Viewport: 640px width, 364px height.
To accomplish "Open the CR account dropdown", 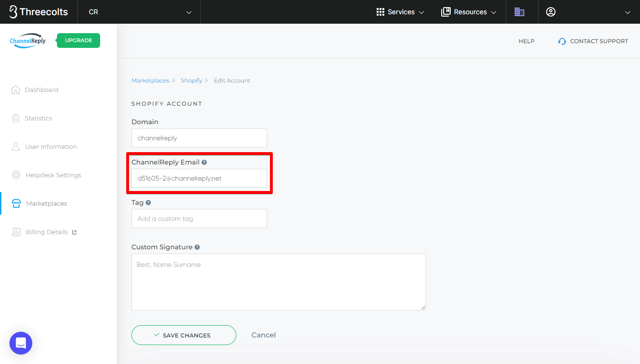I will click(139, 12).
